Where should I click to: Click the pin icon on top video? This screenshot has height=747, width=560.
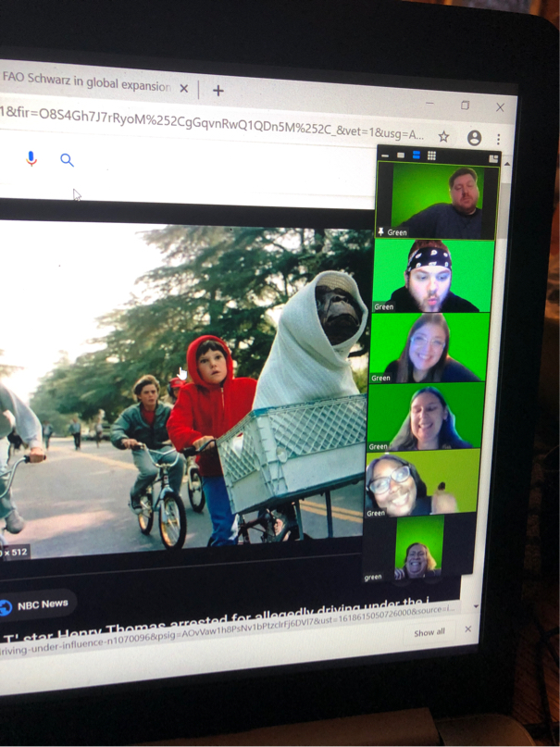point(381,231)
